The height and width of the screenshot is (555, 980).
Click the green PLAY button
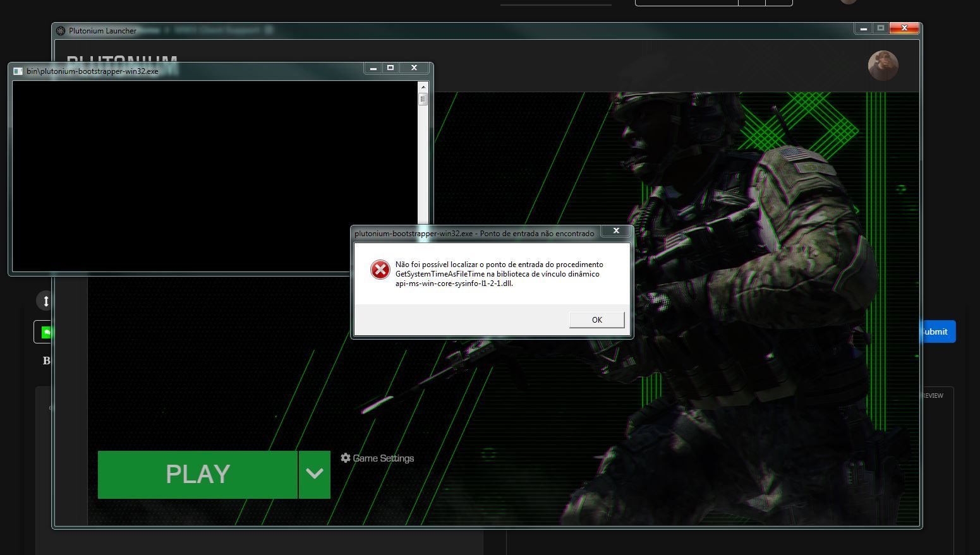pyautogui.click(x=197, y=475)
